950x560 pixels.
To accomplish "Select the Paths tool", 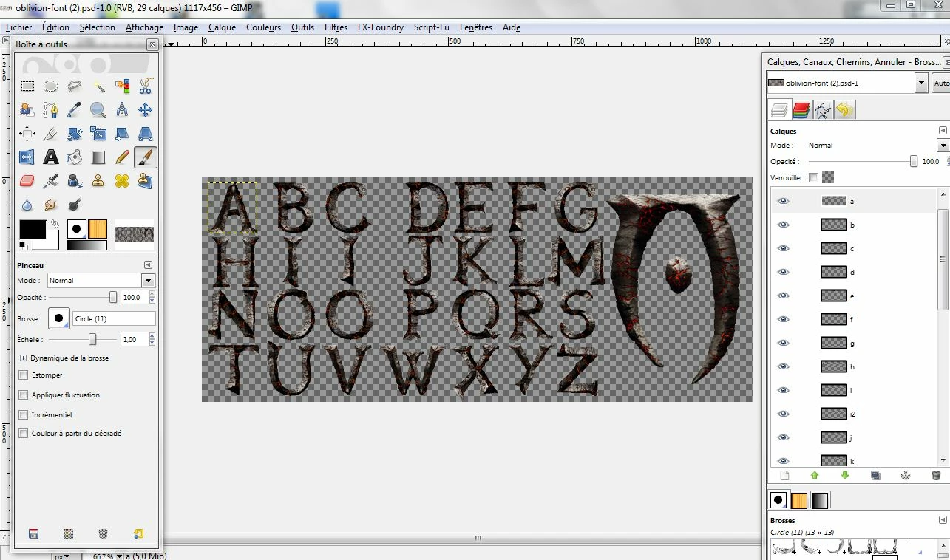I will pos(50,110).
